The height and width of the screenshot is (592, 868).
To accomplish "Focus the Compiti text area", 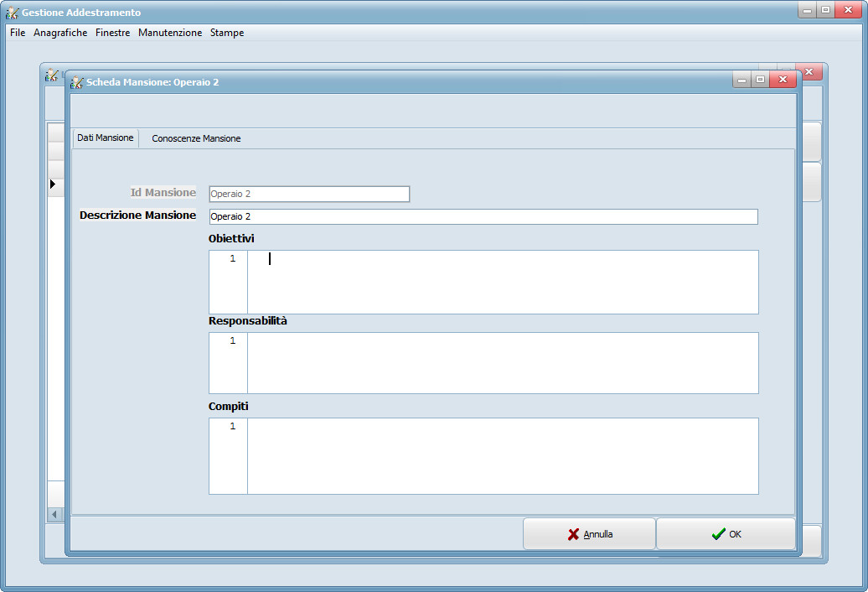I will pos(483,456).
